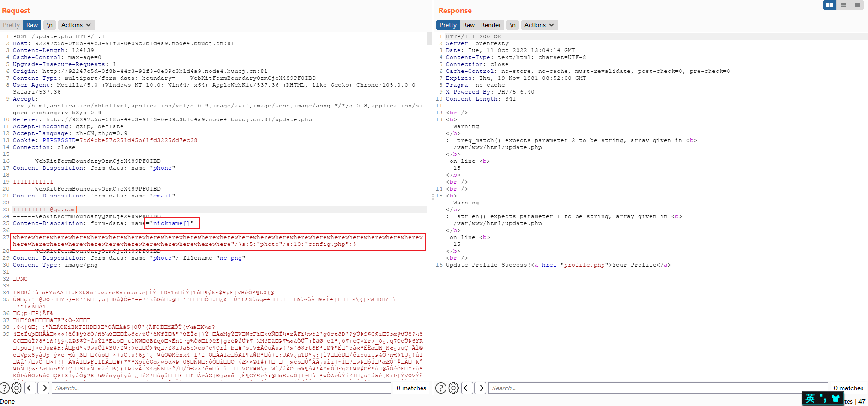Click the PHPSESSID cookie value
The width and height of the screenshot is (868, 406).
pyautogui.click(x=138, y=140)
